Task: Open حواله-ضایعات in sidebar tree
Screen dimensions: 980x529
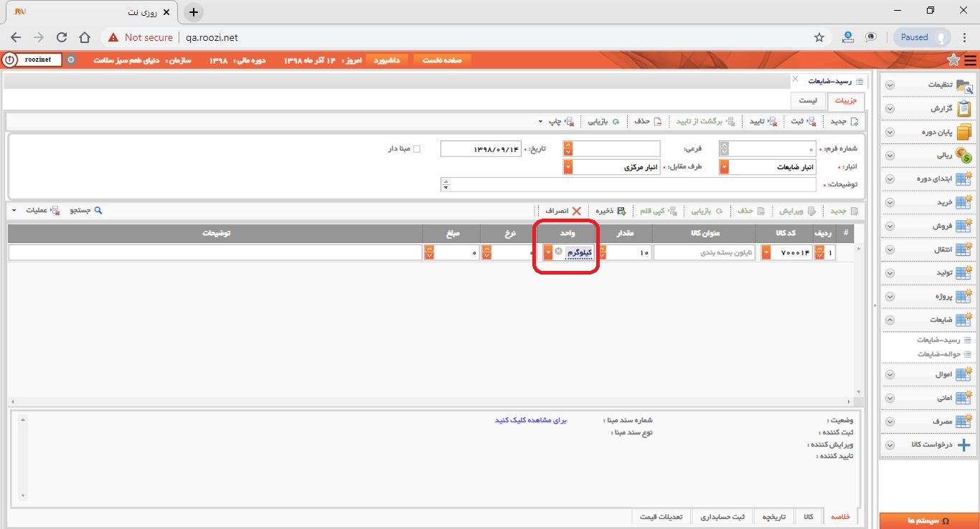Action: (x=939, y=354)
